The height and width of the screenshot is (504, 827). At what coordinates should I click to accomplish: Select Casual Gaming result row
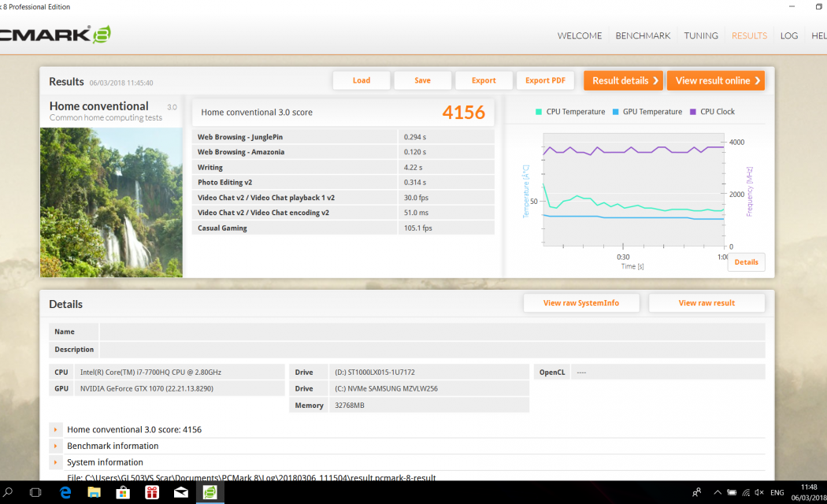point(343,228)
